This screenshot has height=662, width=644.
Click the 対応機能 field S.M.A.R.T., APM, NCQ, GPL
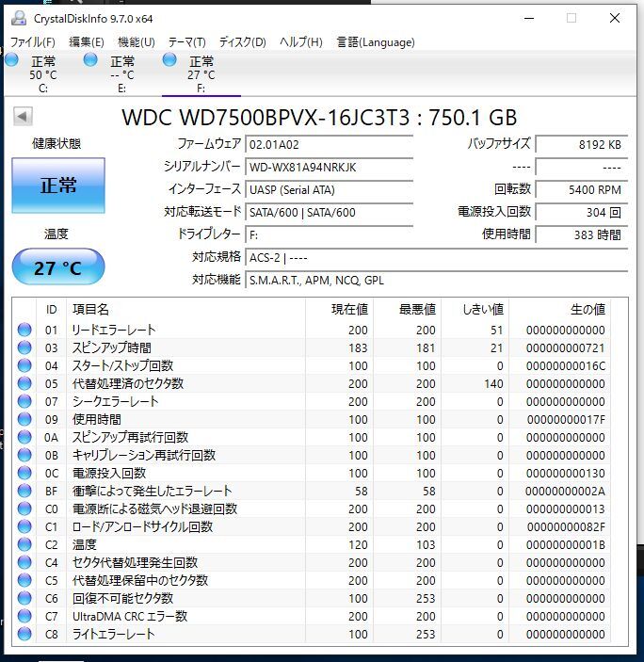pyautogui.click(x=436, y=281)
